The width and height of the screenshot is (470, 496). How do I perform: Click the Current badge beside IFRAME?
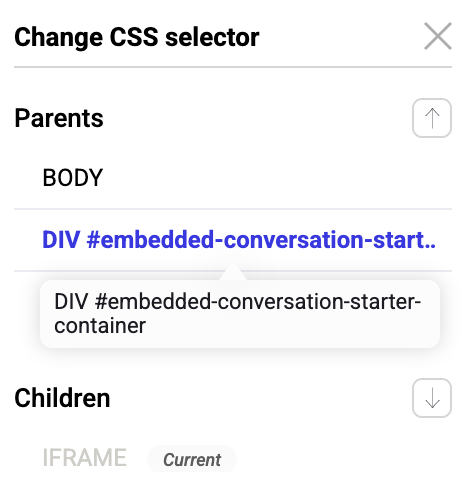click(x=192, y=460)
